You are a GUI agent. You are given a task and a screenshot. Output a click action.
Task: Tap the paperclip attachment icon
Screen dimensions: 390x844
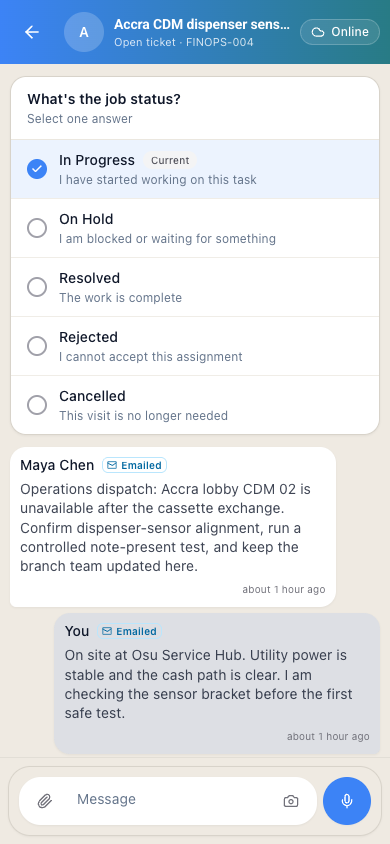click(x=45, y=801)
